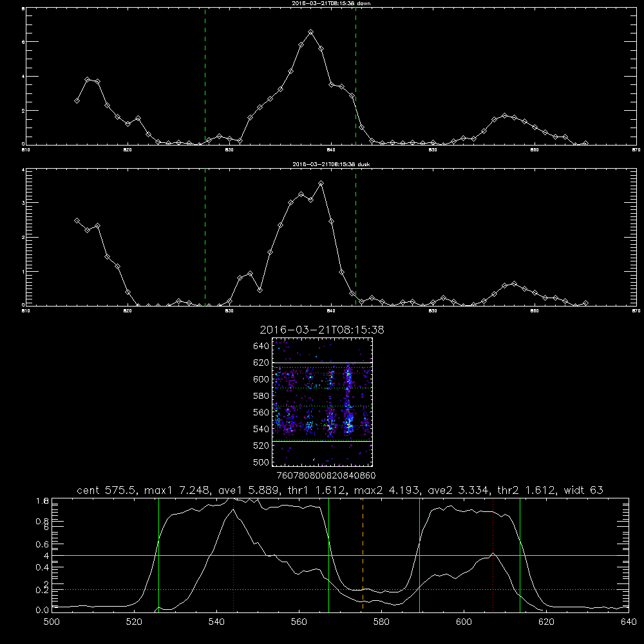Image resolution: width=644 pixels, height=644 pixels.
Task: Click the orange dashed center line
Action: (x=363, y=554)
